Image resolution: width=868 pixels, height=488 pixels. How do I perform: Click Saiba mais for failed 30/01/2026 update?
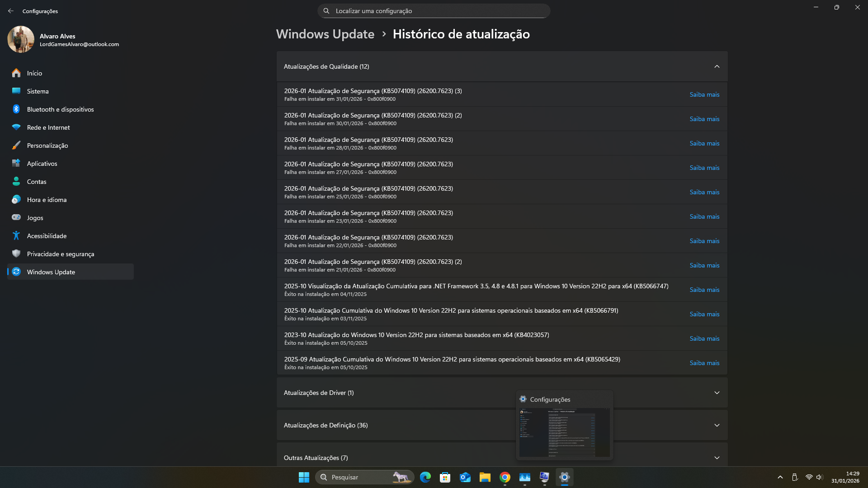click(x=704, y=119)
